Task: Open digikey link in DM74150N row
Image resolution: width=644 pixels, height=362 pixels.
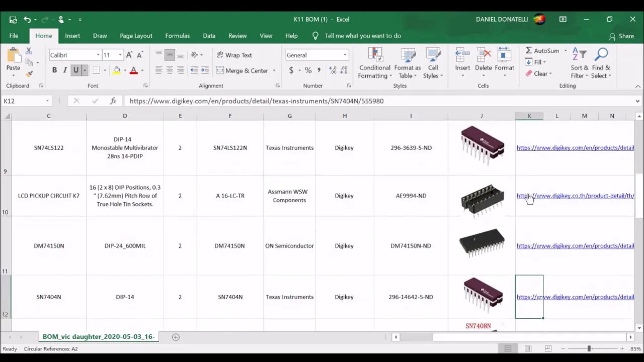Action: [575, 246]
